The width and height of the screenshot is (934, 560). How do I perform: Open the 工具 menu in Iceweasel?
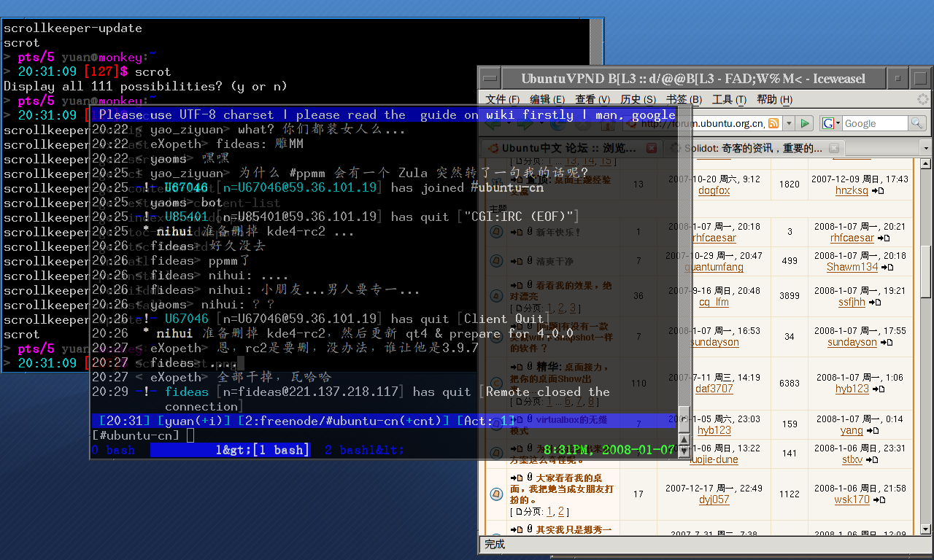730,99
